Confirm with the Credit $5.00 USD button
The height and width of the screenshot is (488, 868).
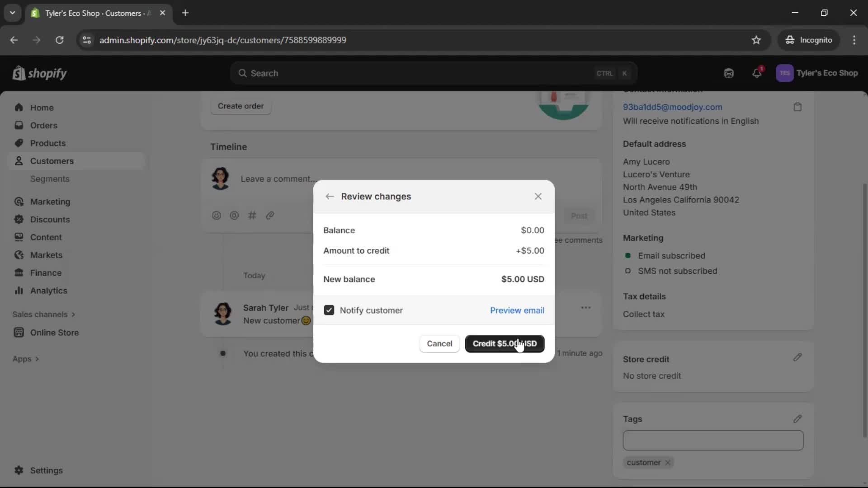pos(504,344)
